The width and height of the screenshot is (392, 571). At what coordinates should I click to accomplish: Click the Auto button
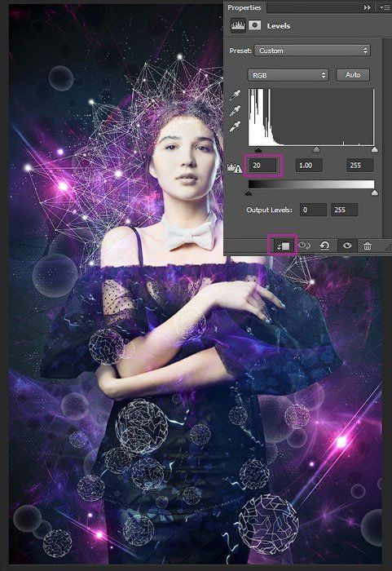(x=353, y=75)
